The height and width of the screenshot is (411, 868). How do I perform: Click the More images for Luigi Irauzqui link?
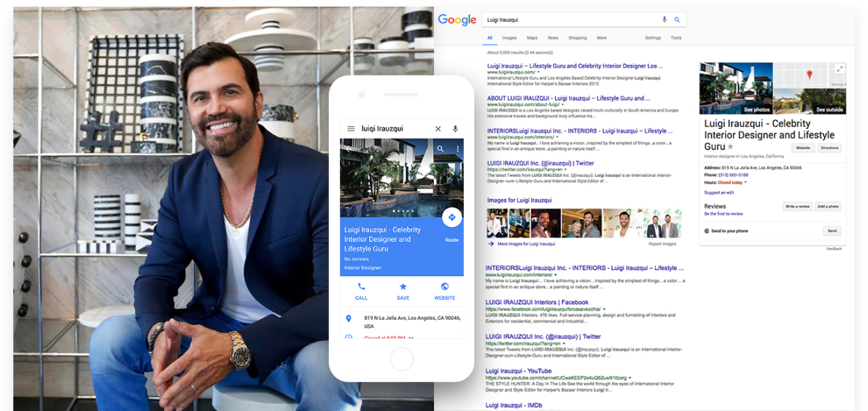526,243
